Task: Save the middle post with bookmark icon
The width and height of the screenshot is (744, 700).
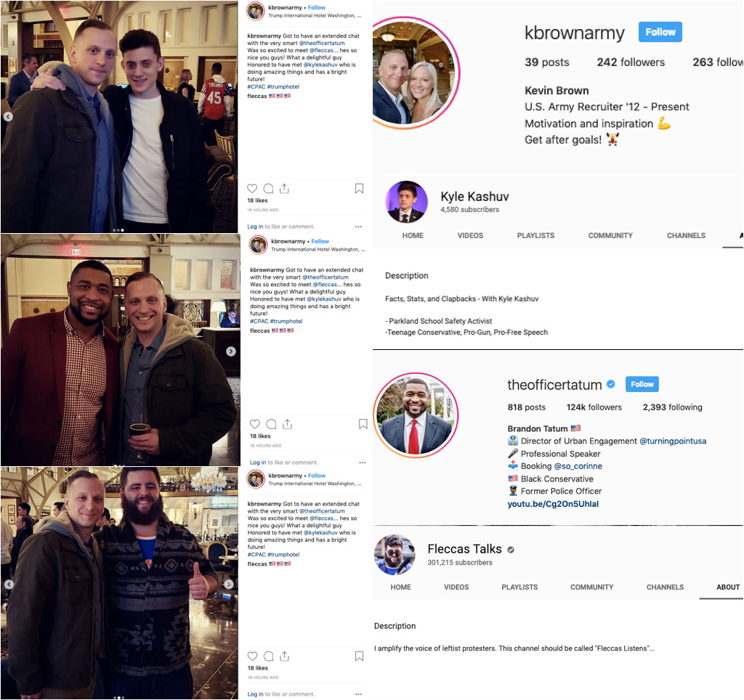Action: (x=363, y=423)
